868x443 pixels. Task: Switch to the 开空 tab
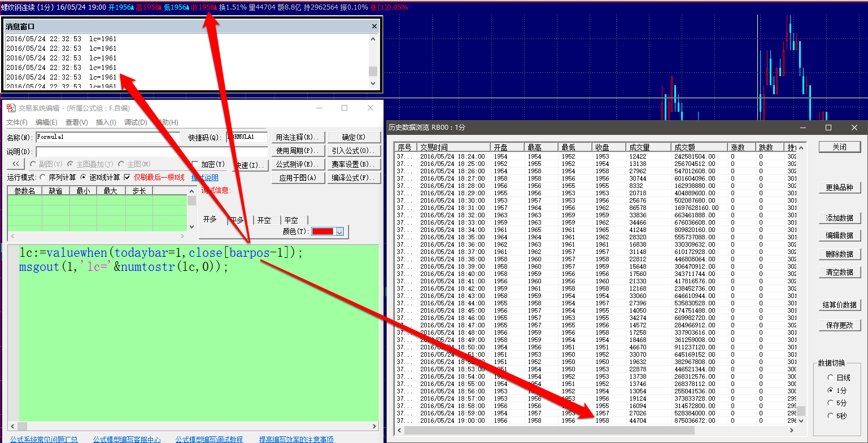pos(264,220)
